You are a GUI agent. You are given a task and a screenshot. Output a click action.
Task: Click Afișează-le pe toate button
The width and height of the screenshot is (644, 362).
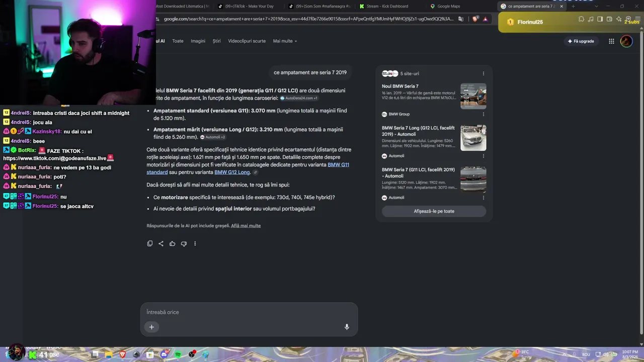coord(434,211)
